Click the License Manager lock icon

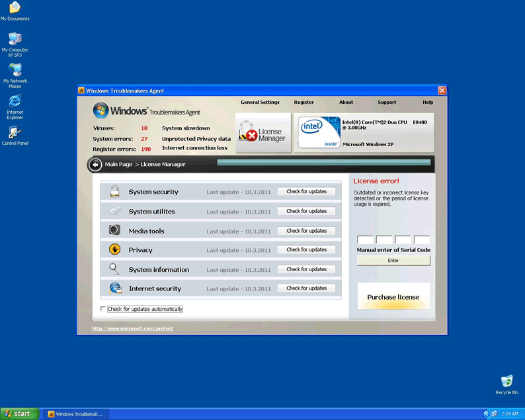pos(249,132)
